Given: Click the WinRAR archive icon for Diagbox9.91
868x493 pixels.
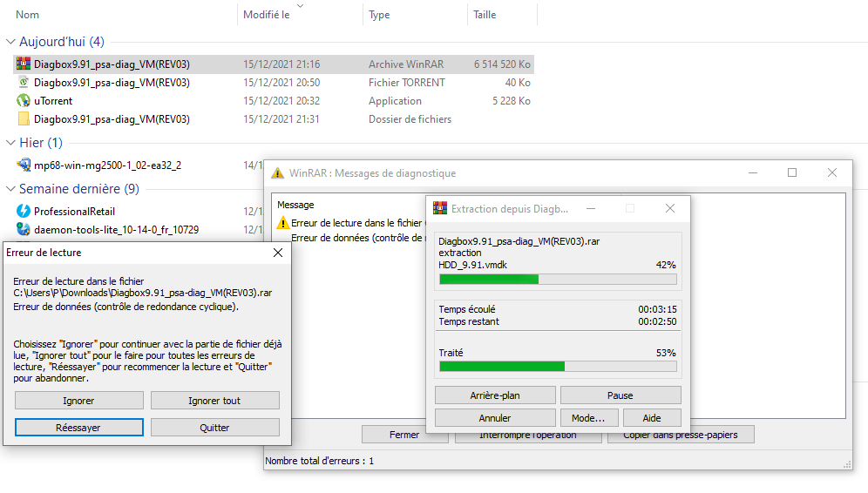Looking at the screenshot, I should (x=24, y=64).
